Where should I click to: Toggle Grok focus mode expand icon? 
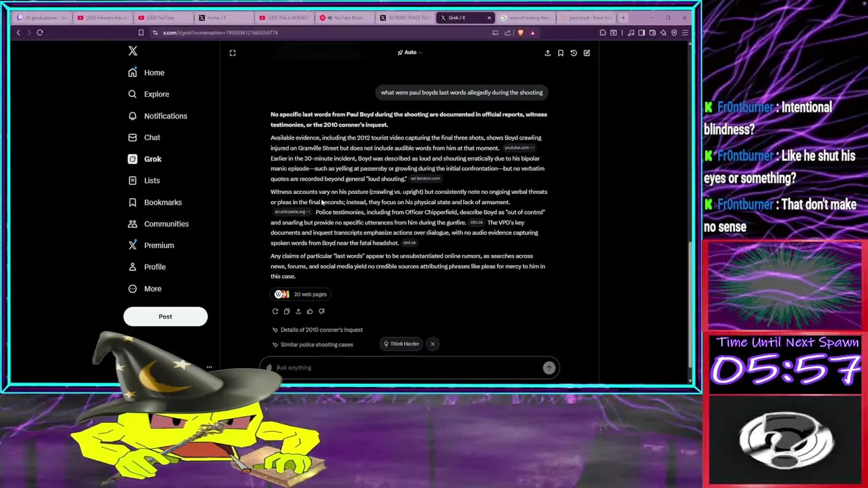click(x=233, y=53)
